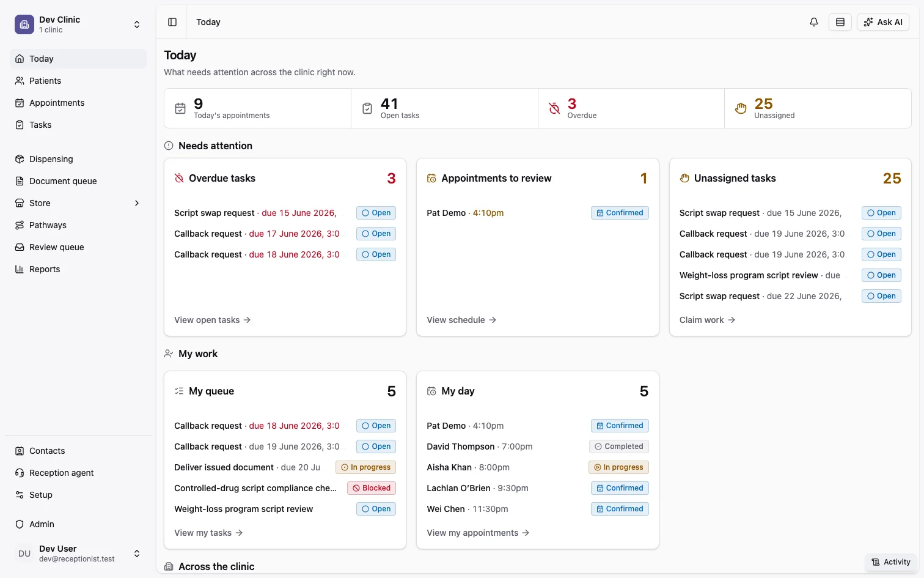Screen dimensions: 924x578
Task: Open Today's appointments stat card
Action: click(x=257, y=108)
